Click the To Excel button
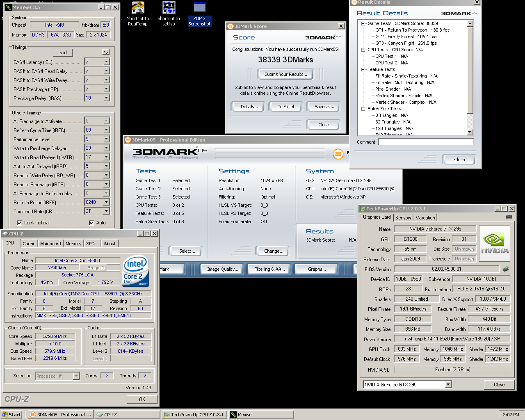 coord(286,107)
